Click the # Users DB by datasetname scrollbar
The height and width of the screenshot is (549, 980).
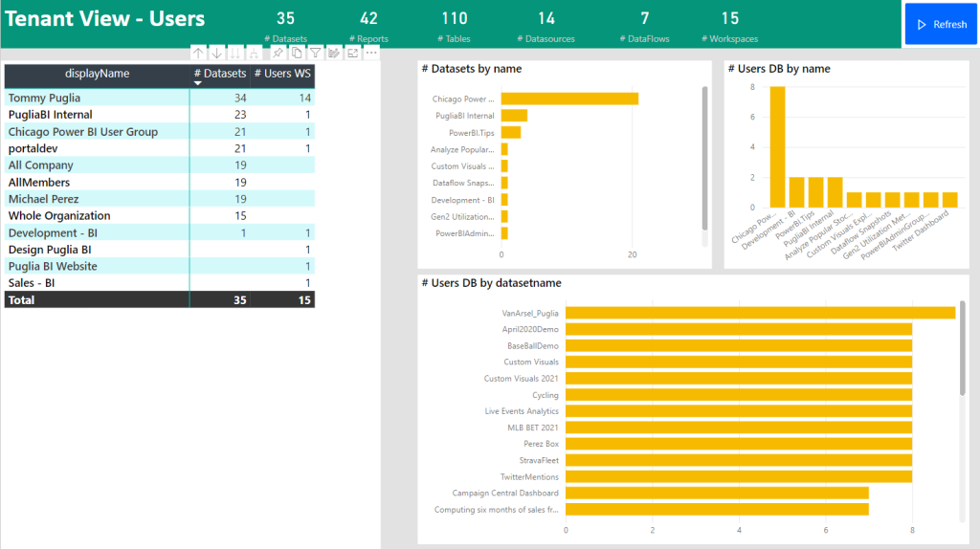pos(963,348)
